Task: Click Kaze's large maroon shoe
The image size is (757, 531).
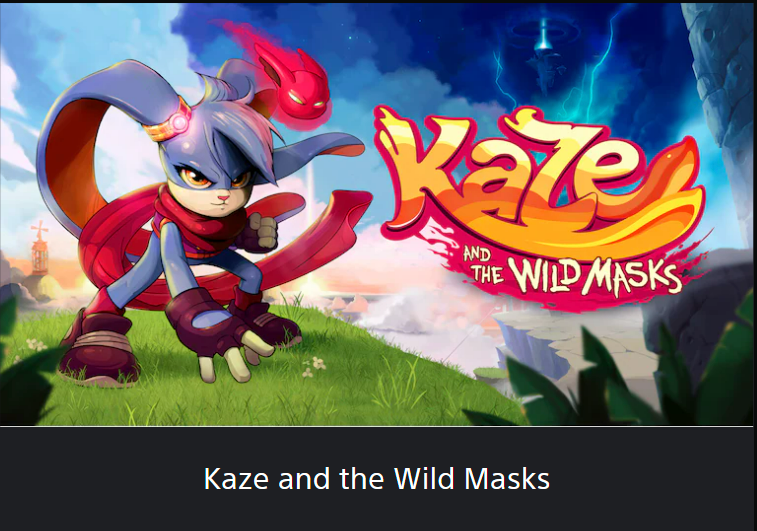Action: (99, 348)
